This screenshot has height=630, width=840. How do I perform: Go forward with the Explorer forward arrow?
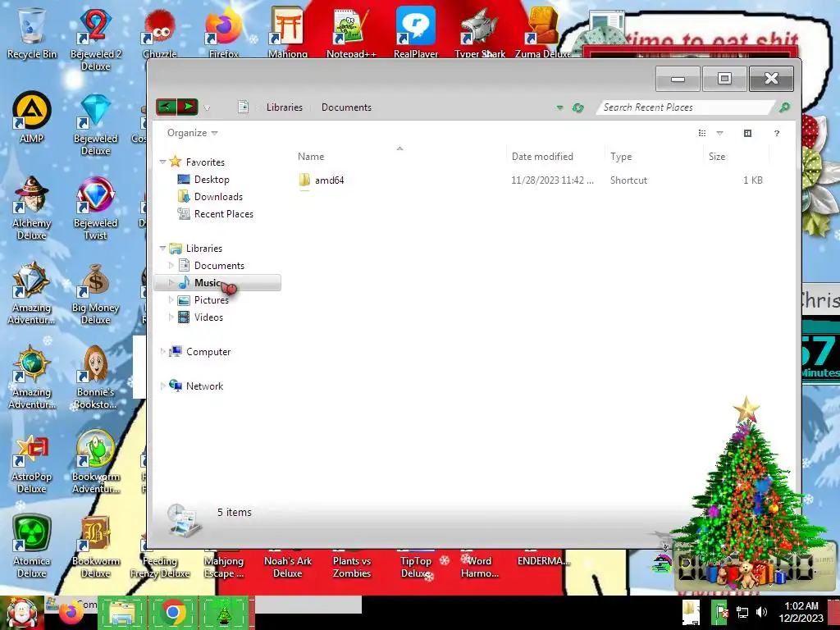pyautogui.click(x=188, y=107)
